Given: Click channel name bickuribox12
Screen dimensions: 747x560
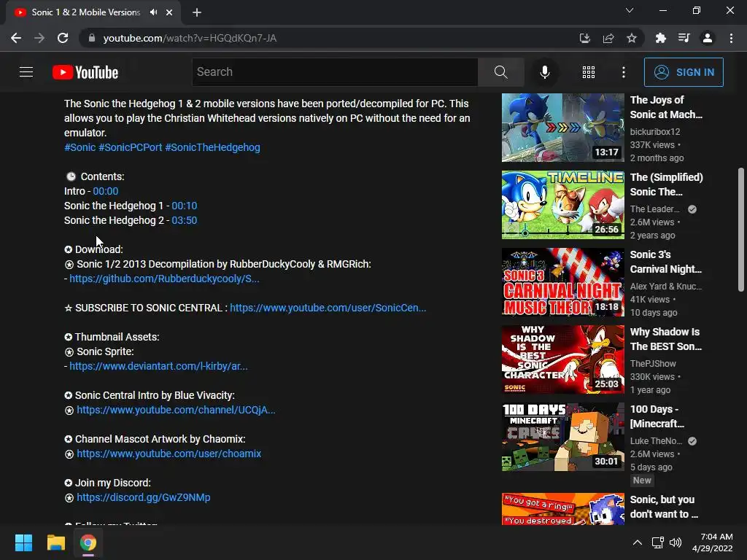Looking at the screenshot, I should (655, 132).
